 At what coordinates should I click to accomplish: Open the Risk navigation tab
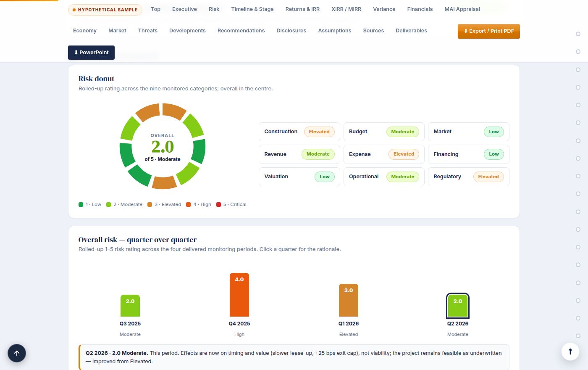tap(214, 9)
